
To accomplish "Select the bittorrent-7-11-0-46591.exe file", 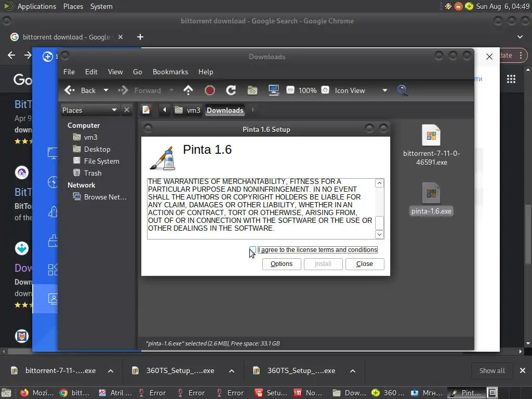I will pos(431,145).
